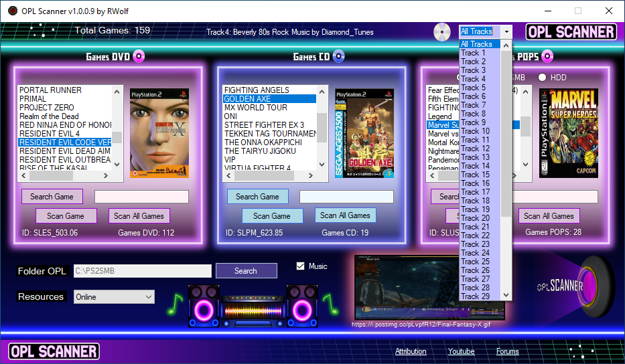Select RESIDENT EVIL DEAD AIM in DVD list
The image size is (625, 364).
(65, 151)
